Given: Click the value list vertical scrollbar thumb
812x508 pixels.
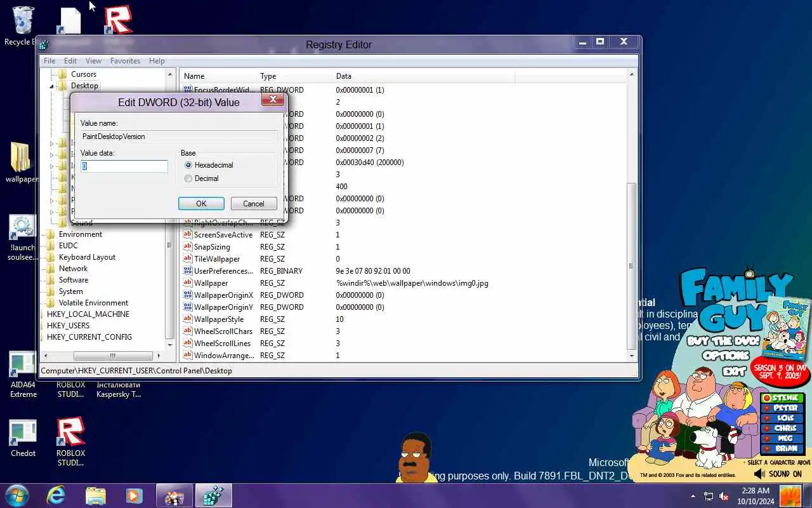Looking at the screenshot, I should click(x=631, y=265).
